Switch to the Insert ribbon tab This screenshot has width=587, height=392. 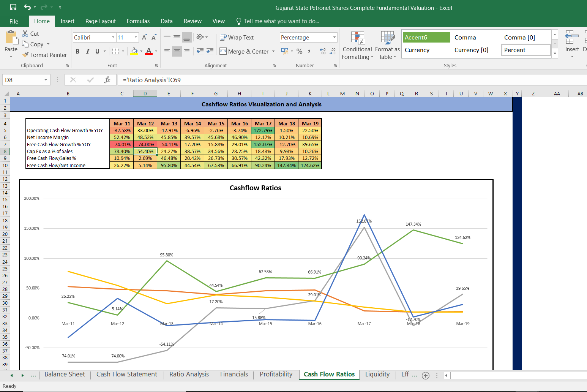[x=68, y=21]
